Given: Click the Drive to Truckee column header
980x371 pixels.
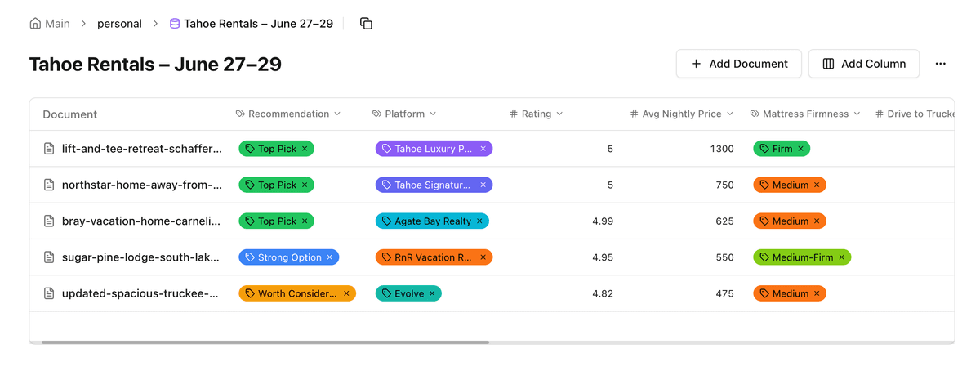Looking at the screenshot, I should [914, 114].
